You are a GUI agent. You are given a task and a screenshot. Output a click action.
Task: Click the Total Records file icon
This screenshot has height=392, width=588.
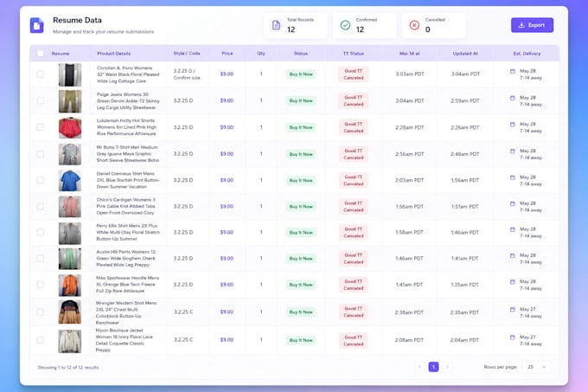(x=276, y=25)
